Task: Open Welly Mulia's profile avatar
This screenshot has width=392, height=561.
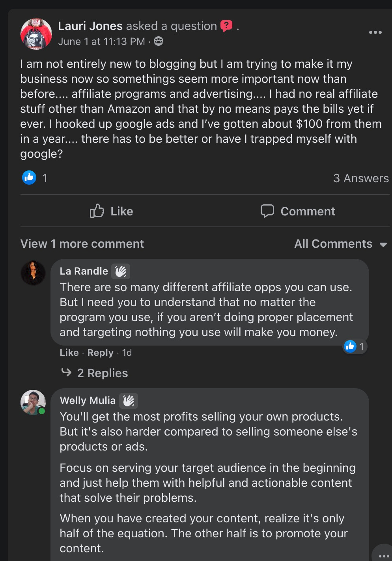Action: pos(33,402)
